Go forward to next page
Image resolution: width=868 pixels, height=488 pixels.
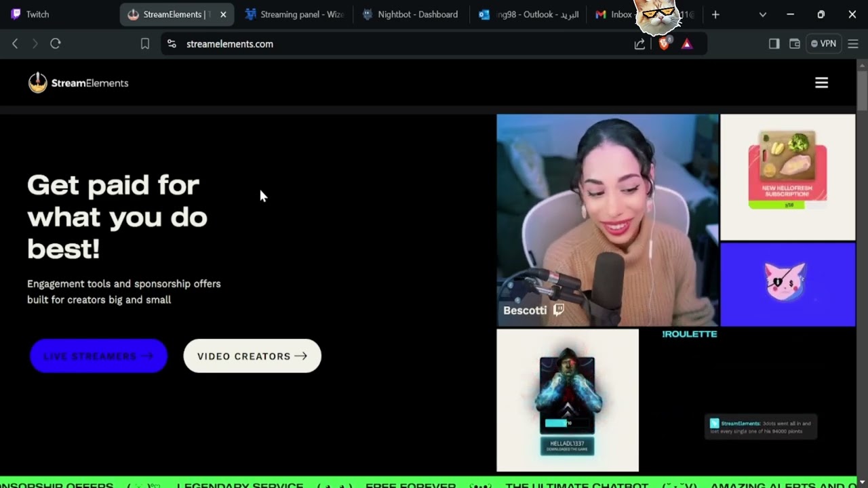tap(35, 43)
